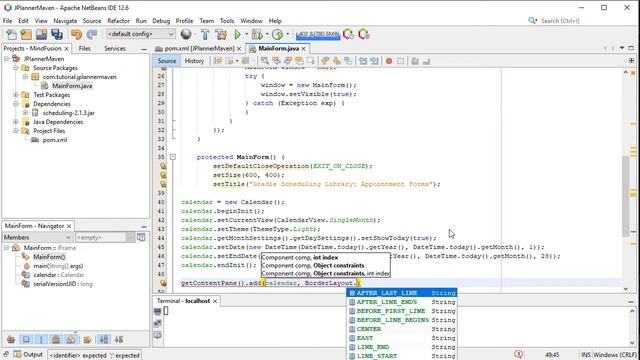The width and height of the screenshot is (640, 360).
Task: Click the New File toolbar icon
Action: pos(11,35)
